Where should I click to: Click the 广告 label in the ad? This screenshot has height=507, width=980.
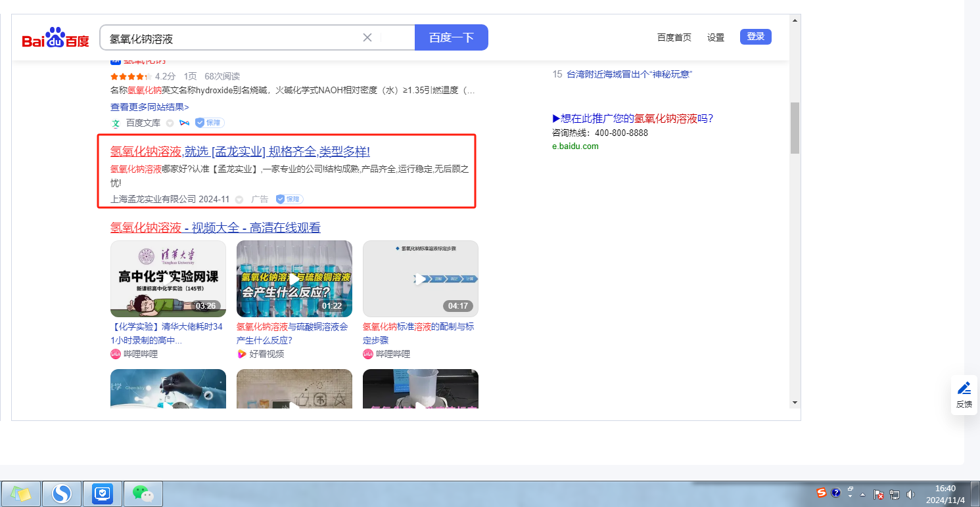260,199
